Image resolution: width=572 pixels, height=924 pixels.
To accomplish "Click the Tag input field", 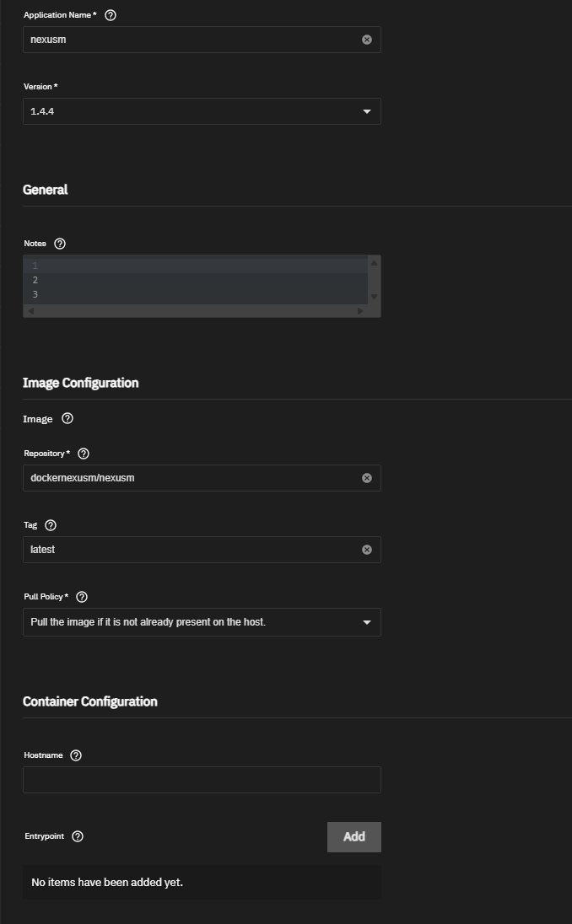I will [202, 550].
